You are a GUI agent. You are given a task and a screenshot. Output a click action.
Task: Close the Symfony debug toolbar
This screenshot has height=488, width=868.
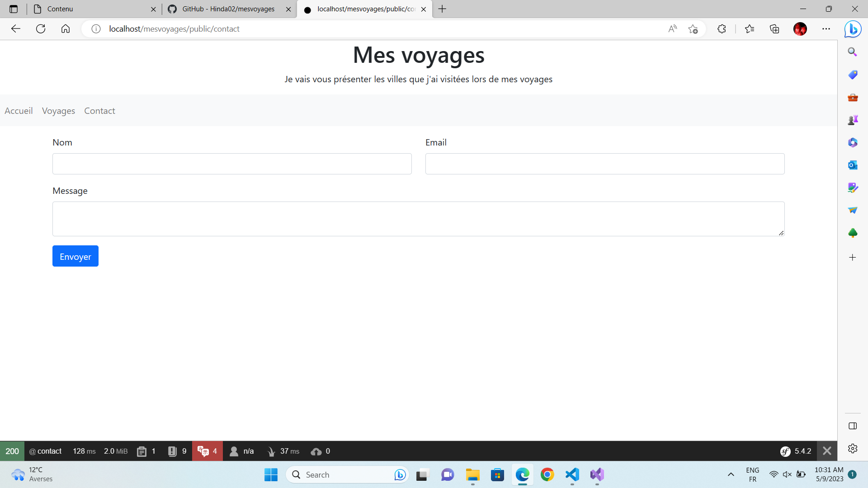coord(827,451)
